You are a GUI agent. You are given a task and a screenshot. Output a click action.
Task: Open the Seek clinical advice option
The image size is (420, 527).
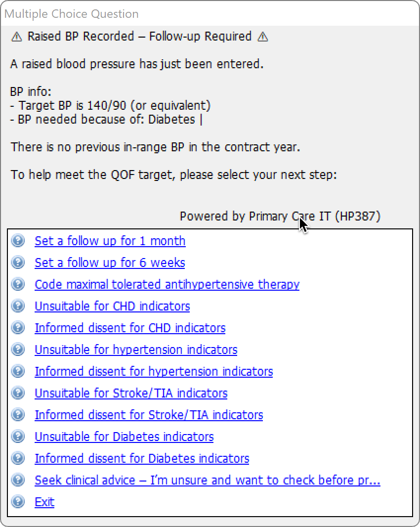point(208,481)
